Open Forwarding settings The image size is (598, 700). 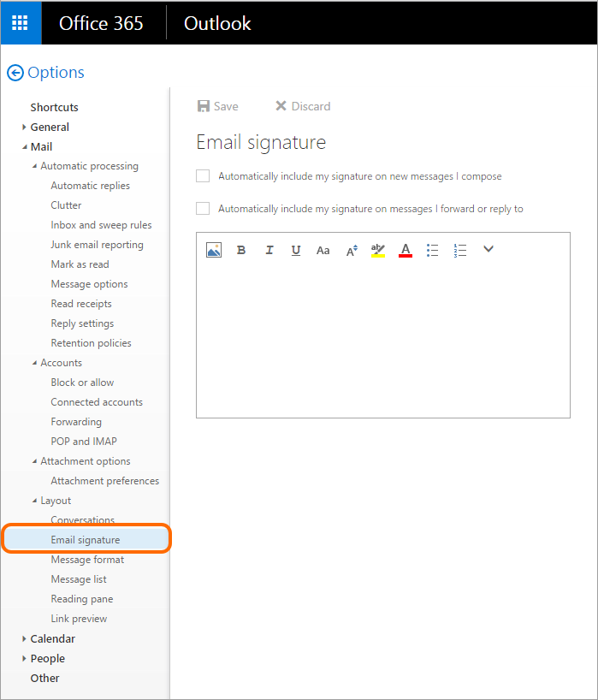tap(76, 422)
